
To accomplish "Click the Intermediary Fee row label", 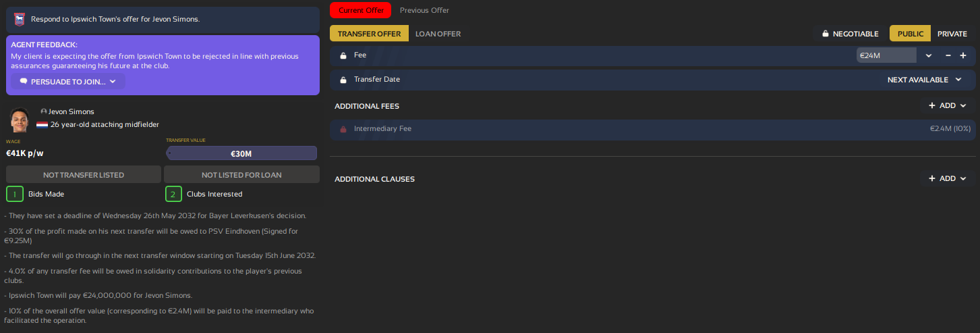I will (382, 129).
